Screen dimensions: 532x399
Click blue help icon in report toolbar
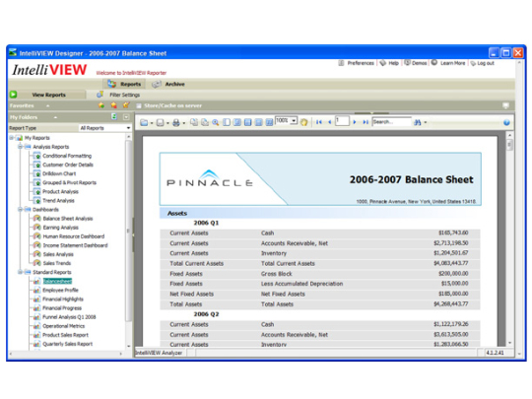tap(506, 122)
